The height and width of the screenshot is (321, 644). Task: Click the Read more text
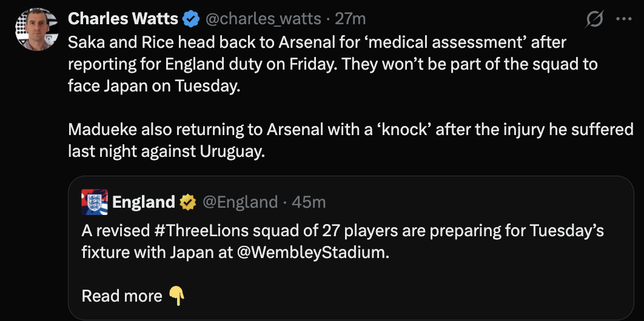(x=122, y=296)
